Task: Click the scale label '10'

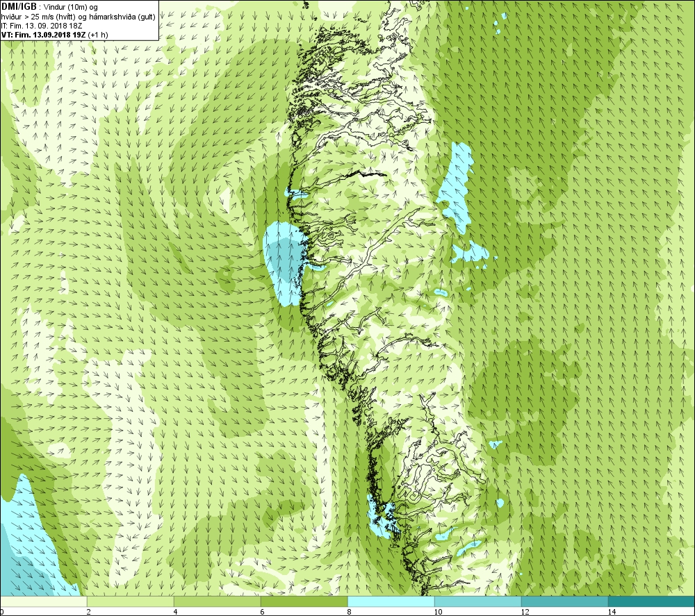Action: (438, 612)
